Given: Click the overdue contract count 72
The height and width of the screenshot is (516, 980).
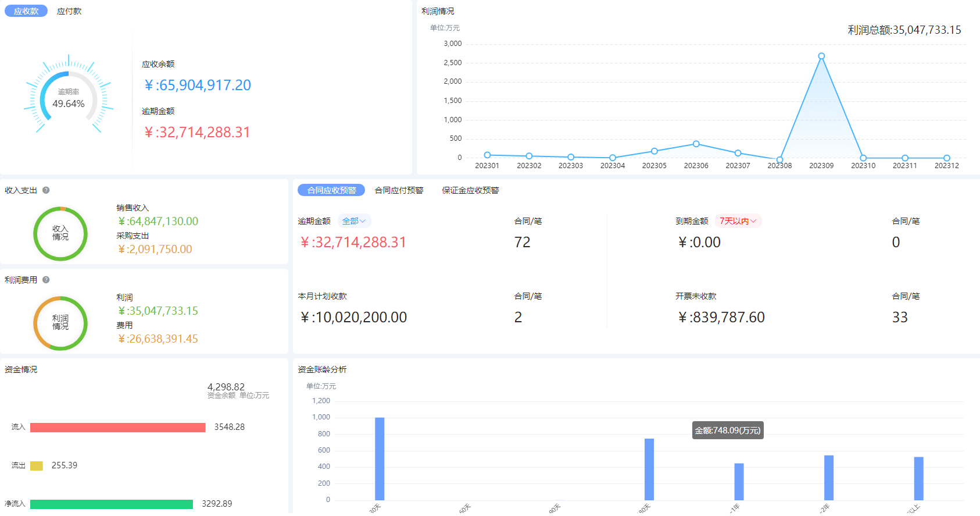Looking at the screenshot, I should (x=522, y=243).
